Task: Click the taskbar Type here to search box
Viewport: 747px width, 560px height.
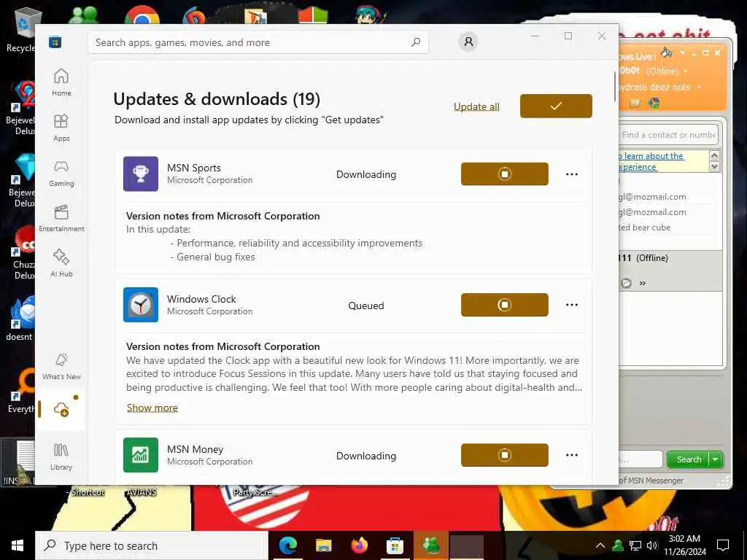Action: tap(152, 545)
